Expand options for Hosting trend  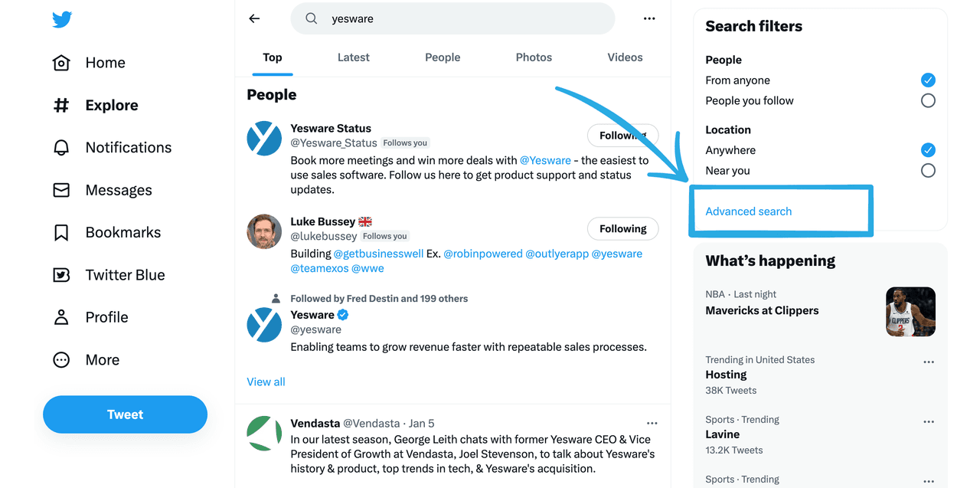click(x=929, y=362)
